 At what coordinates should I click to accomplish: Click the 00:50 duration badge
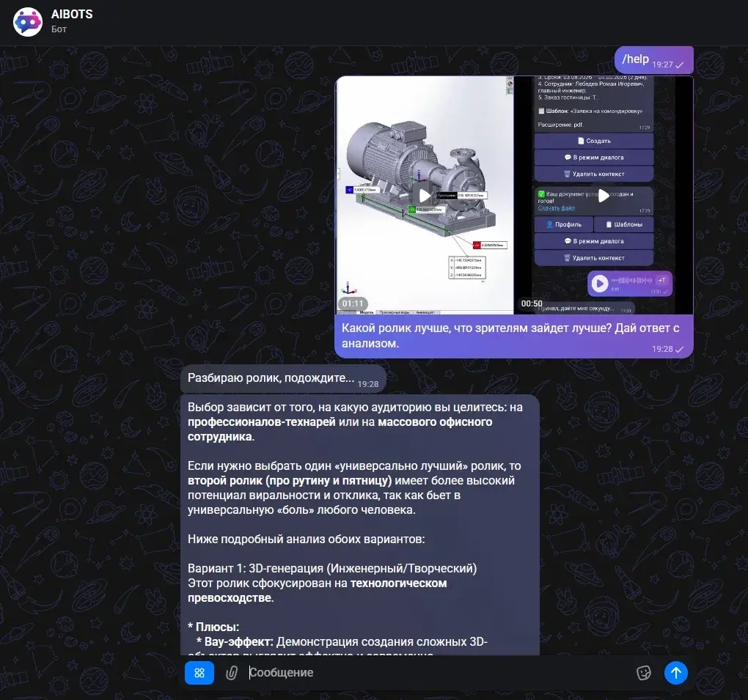click(x=532, y=303)
